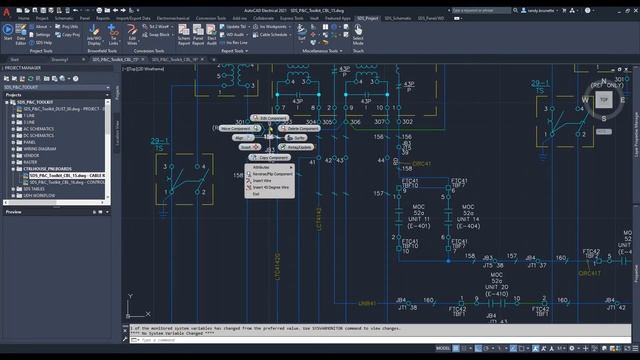Expand the PANEL folder node
The image size is (640, 360).
tap(13, 142)
